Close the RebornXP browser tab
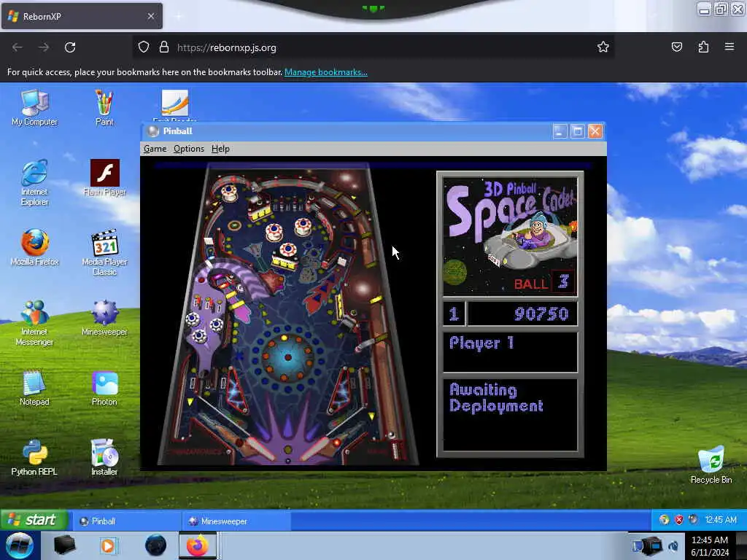This screenshot has height=560, width=747. coord(150,16)
